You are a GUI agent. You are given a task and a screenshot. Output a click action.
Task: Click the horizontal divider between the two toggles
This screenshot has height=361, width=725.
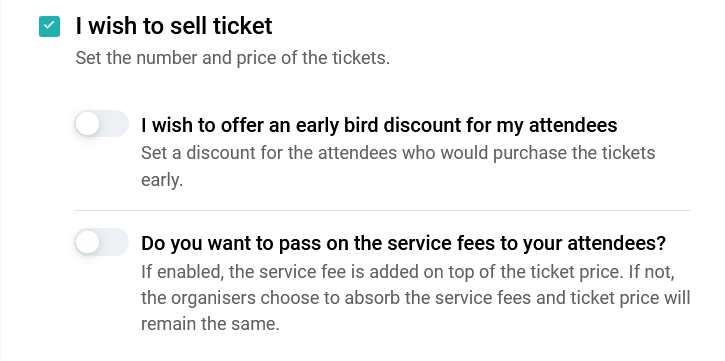tap(382, 210)
